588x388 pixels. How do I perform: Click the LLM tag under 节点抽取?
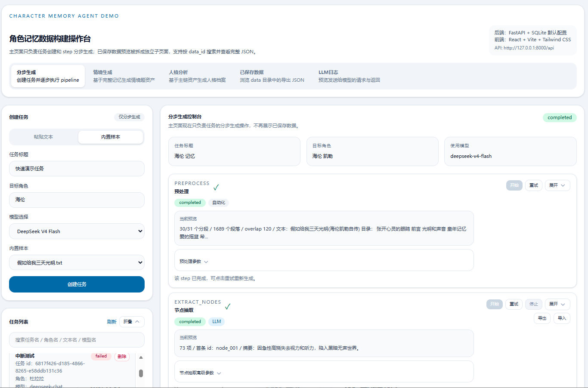click(x=217, y=321)
